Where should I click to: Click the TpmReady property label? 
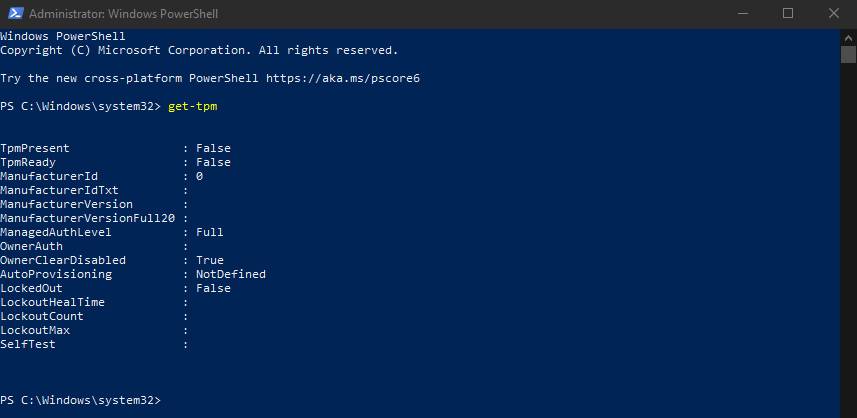click(28, 162)
